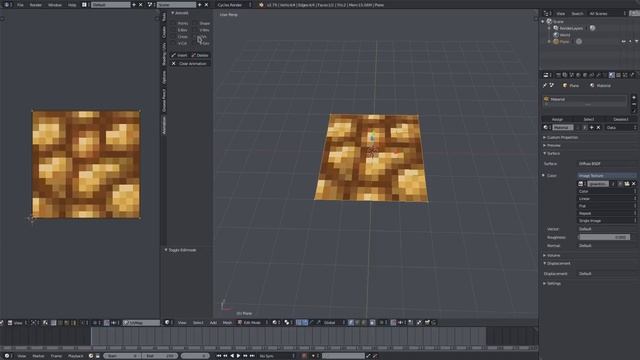Click the UVMap name field in UV editor
The width and height of the screenshot is (640, 360).
tap(141, 322)
